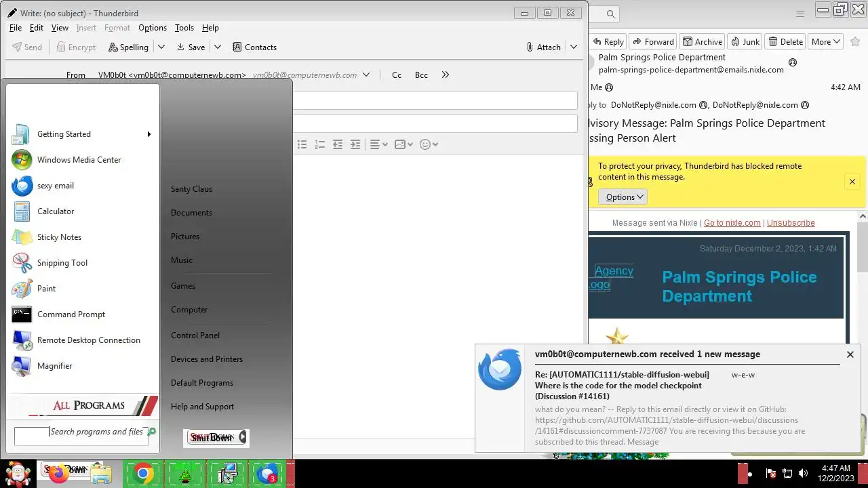Open the remote content Options dropdown
868x488 pixels.
pos(623,197)
